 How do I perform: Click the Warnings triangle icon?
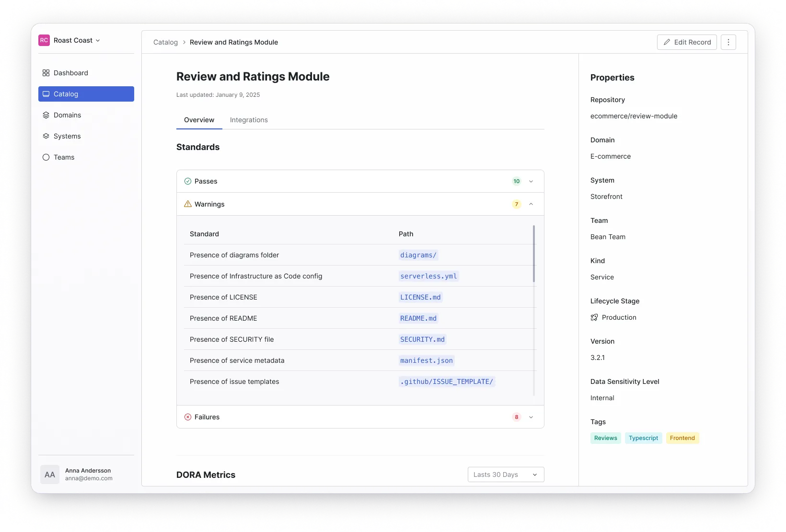pos(188,204)
